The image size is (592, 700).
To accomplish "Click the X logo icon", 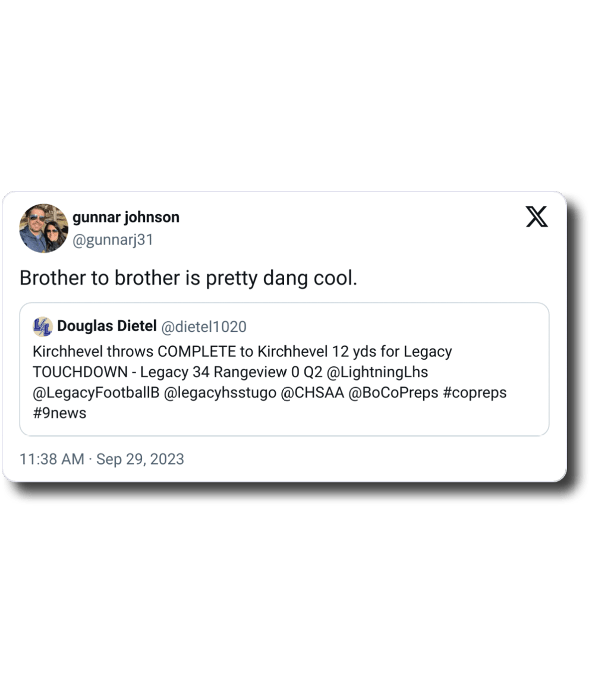I will tap(537, 217).
